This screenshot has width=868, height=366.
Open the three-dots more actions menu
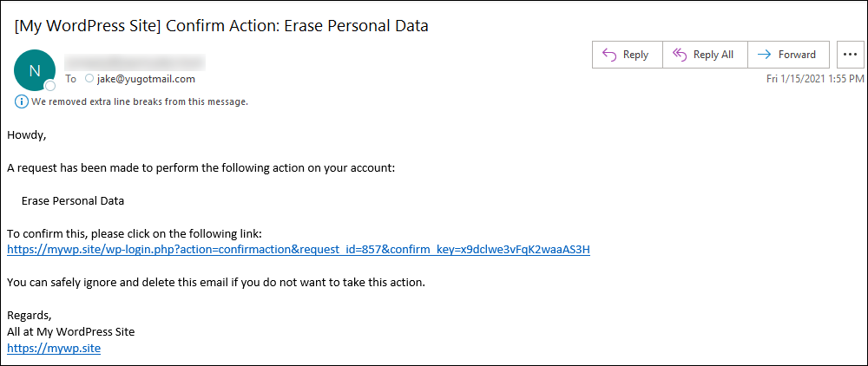(x=851, y=55)
